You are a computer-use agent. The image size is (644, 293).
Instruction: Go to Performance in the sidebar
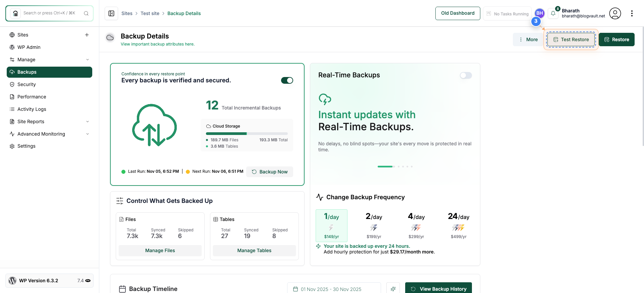(49, 97)
